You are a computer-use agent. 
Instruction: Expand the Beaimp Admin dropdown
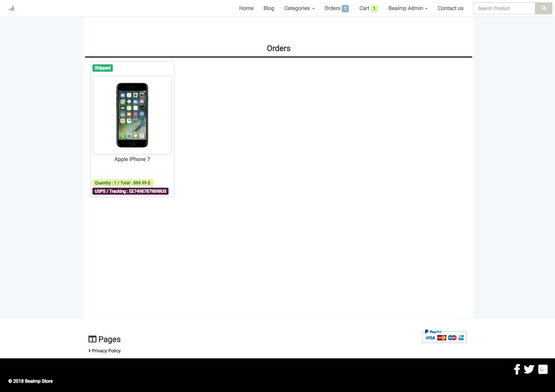pyautogui.click(x=408, y=8)
